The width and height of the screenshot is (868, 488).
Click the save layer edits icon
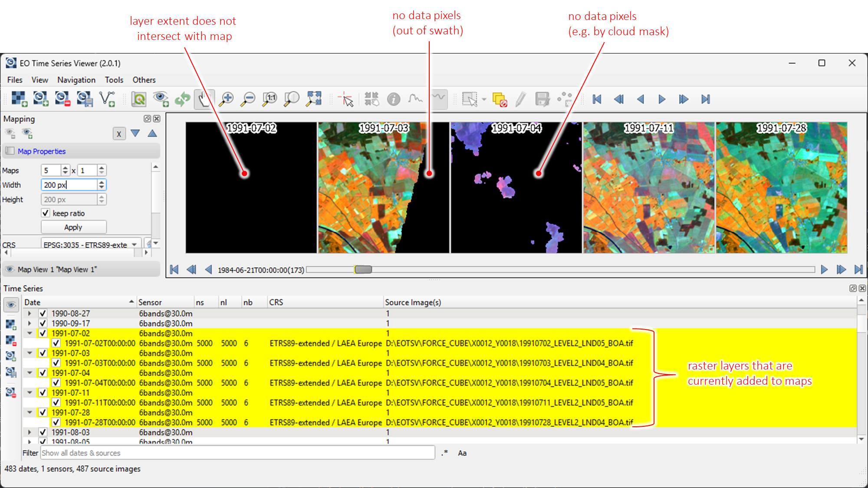tap(542, 99)
